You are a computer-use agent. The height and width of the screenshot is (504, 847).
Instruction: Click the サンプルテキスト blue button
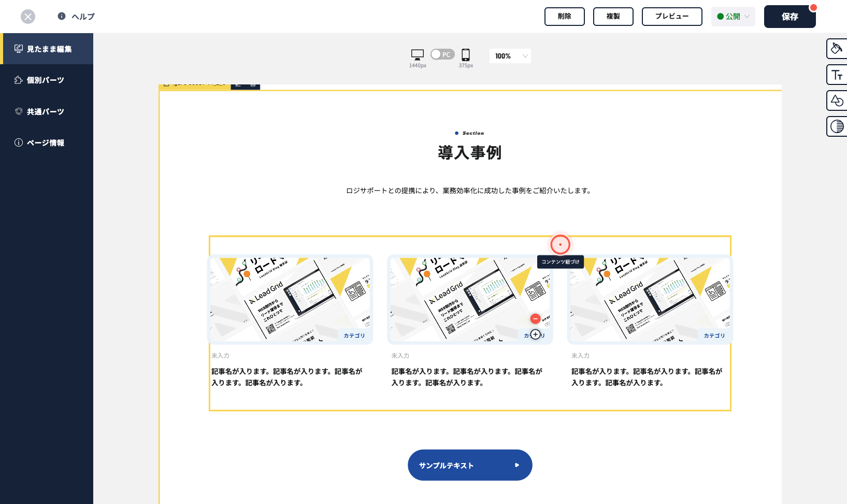470,465
